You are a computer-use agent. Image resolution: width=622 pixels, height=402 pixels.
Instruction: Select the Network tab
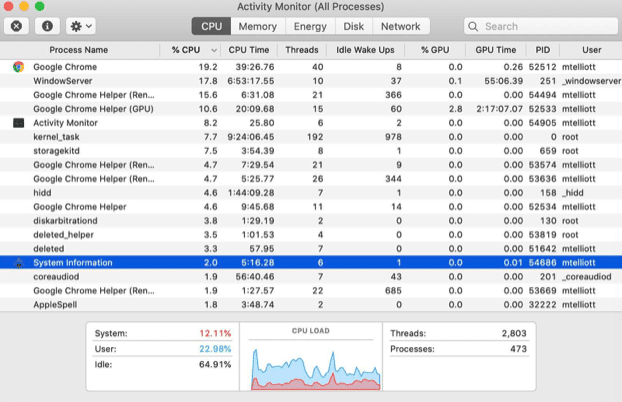pos(400,26)
